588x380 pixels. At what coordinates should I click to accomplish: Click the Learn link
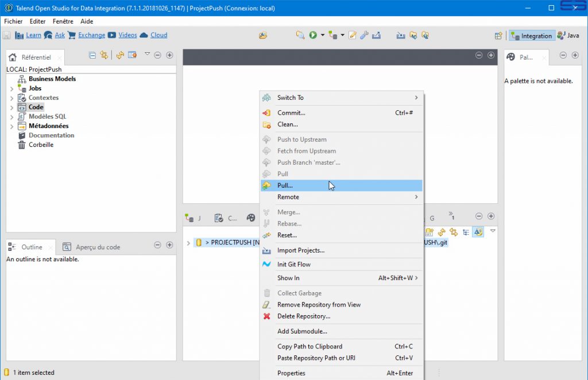[x=33, y=35]
